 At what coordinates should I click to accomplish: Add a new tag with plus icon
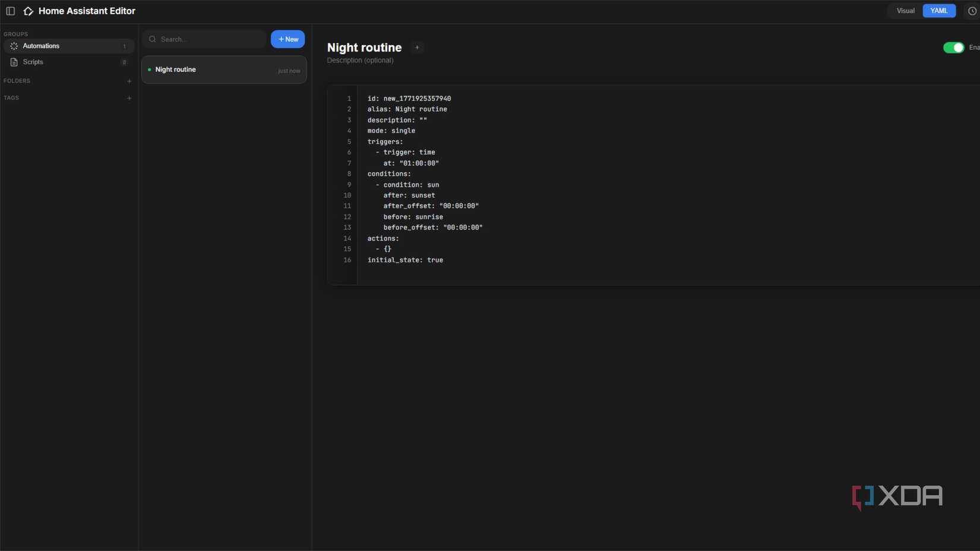click(x=129, y=98)
